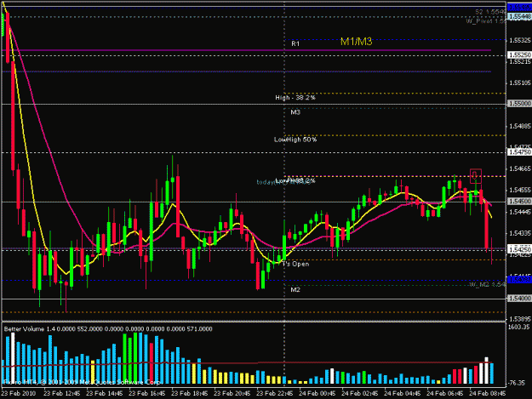Image resolution: width=532 pixels, height=399 pixels.
Task: Click the volume scale minimum -76.35
Action: [517, 383]
